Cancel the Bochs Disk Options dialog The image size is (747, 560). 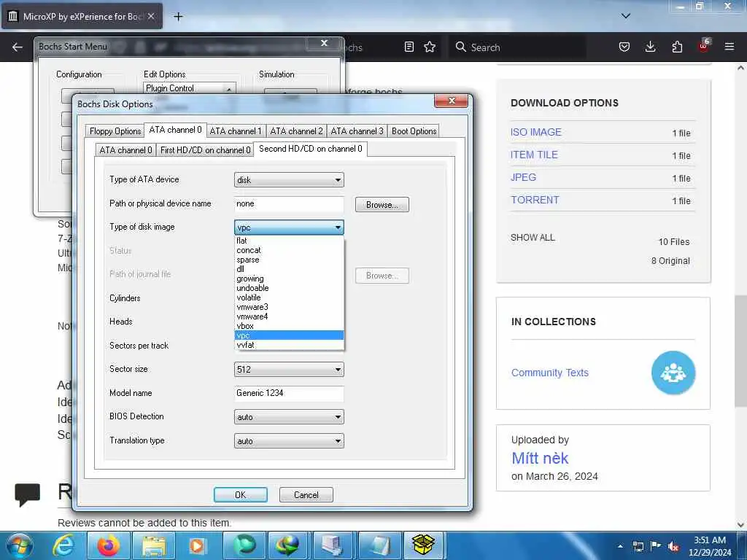coord(306,495)
